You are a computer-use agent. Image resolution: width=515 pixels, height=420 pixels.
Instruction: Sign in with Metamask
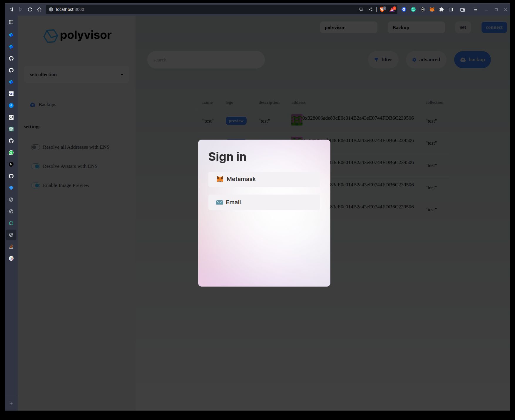(x=264, y=179)
